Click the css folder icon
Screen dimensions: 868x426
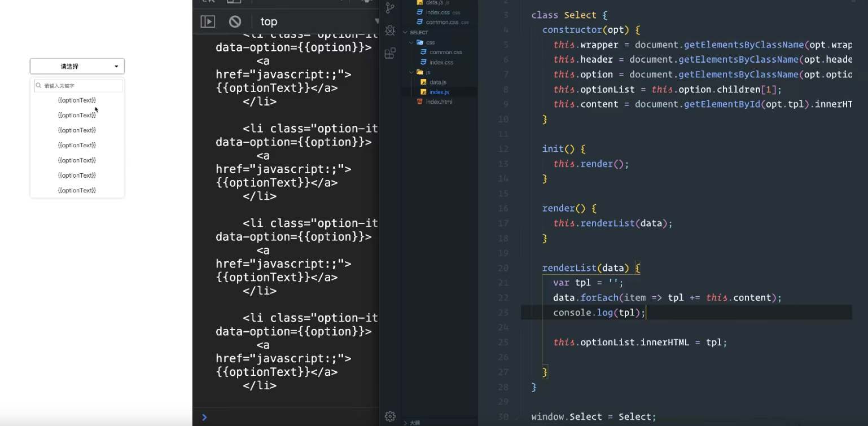pos(420,42)
